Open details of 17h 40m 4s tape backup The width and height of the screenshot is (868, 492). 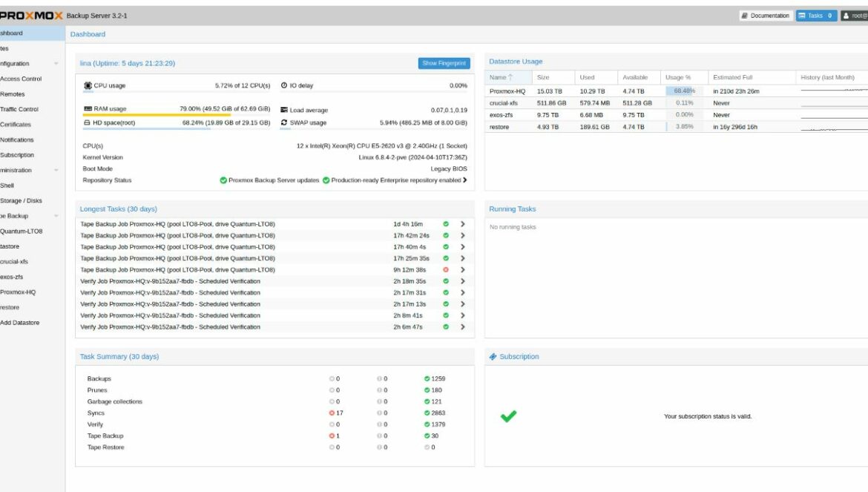[x=463, y=247]
